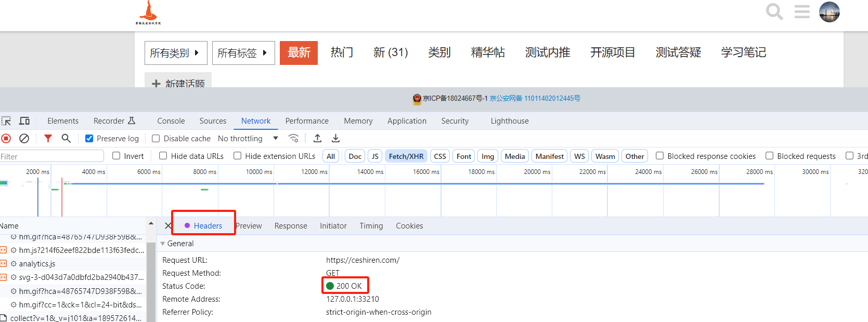Image resolution: width=868 pixels, height=322 pixels.
Task: Clear the network log
Action: 24,139
